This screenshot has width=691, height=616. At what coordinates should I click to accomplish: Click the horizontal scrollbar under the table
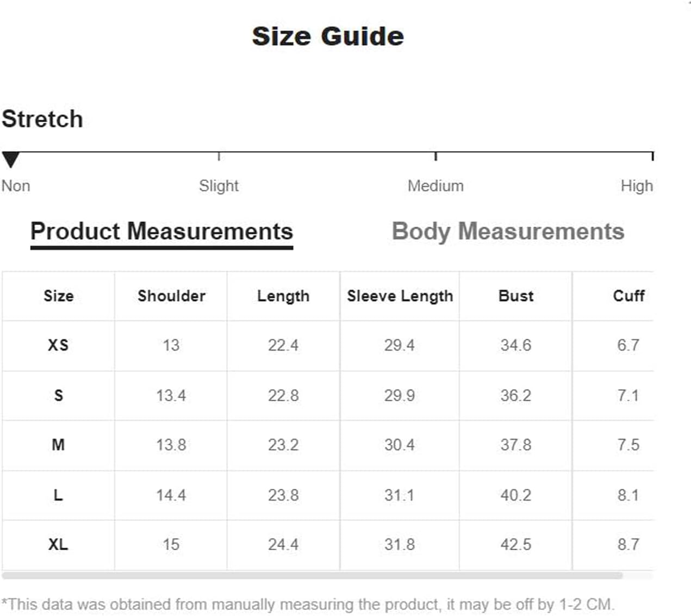312,575
